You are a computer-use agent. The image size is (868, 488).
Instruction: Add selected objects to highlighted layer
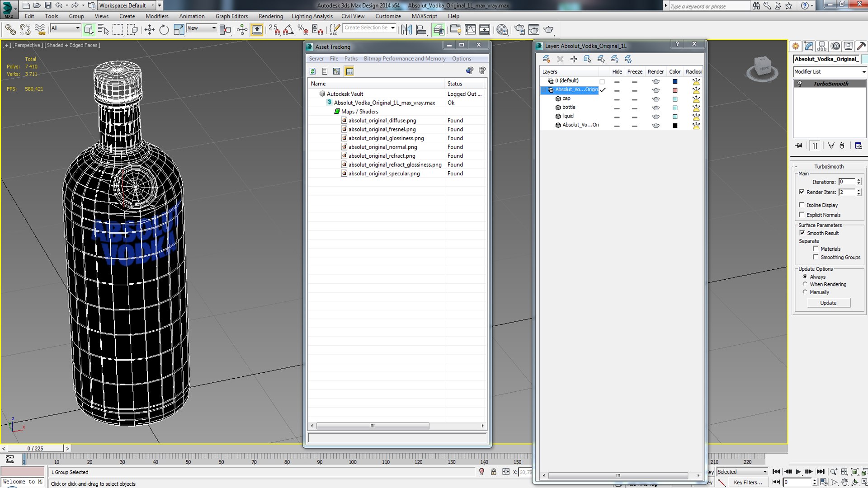pos(574,59)
